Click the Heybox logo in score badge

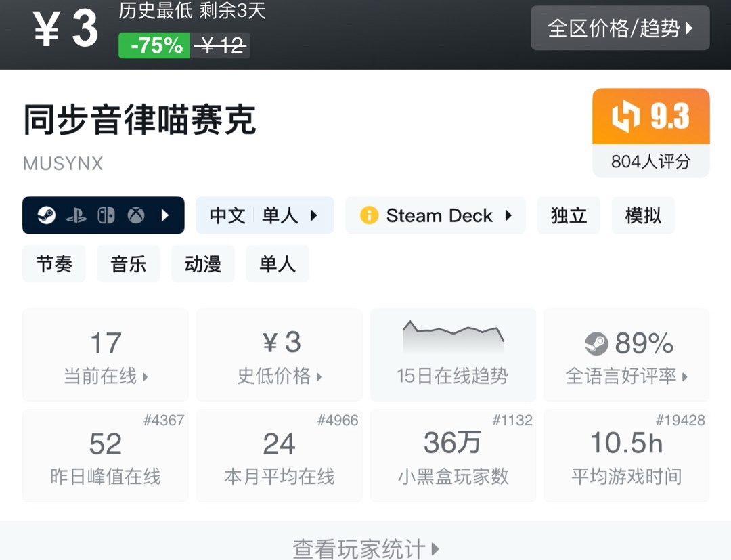coord(625,116)
